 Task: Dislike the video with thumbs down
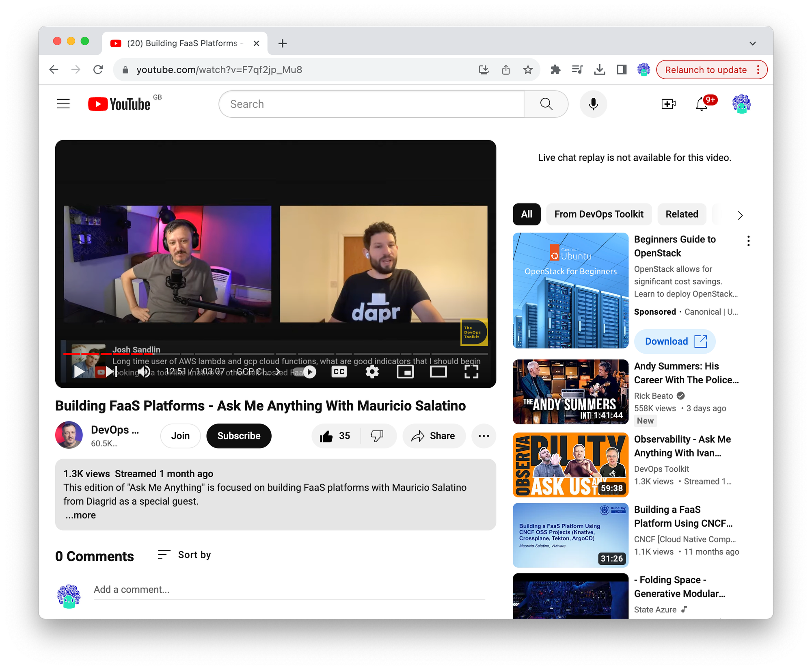(x=378, y=436)
